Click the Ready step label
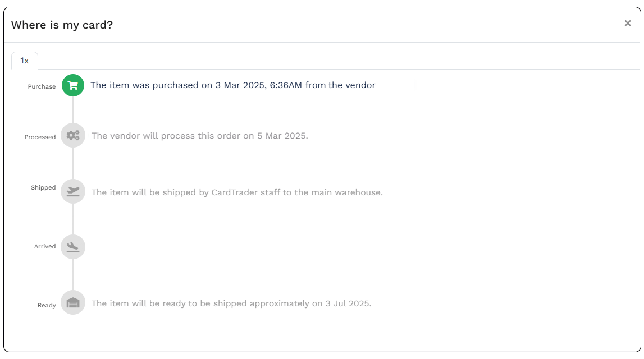644x359 pixels. [47, 305]
